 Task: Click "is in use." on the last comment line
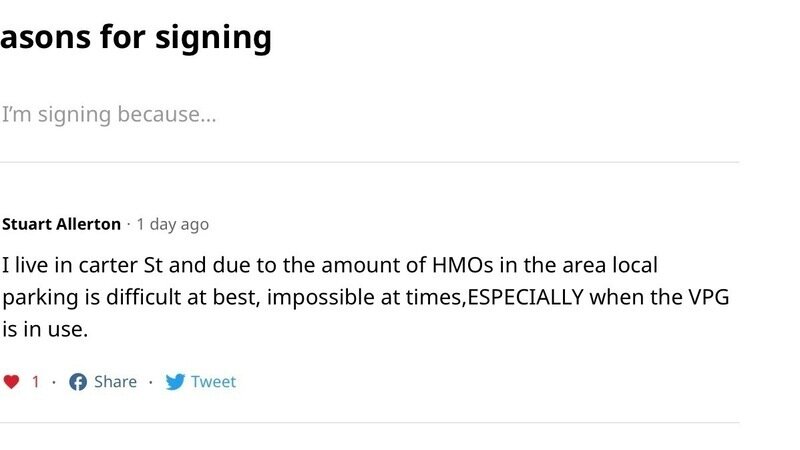45,328
